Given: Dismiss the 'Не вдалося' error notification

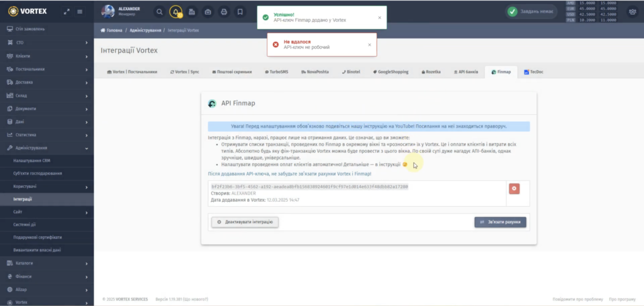Looking at the screenshot, I should coord(369,45).
